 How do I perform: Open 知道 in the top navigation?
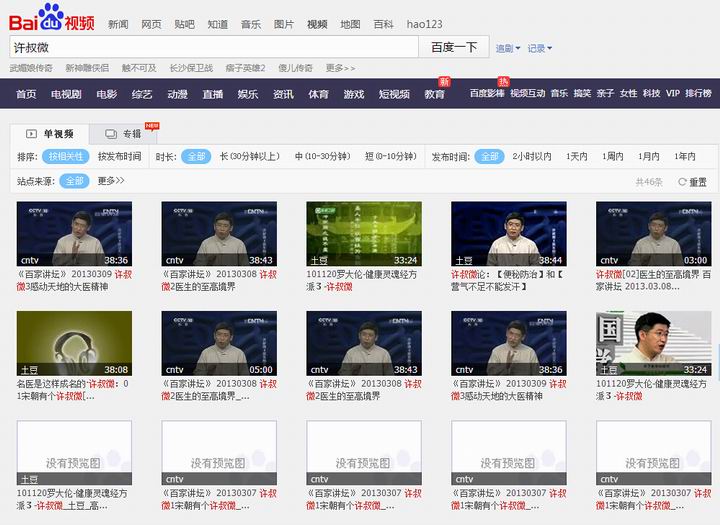pyautogui.click(x=218, y=24)
